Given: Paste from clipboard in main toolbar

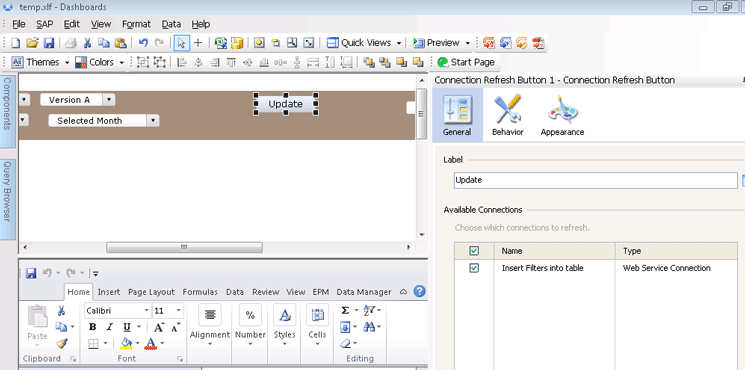Looking at the screenshot, I should coord(121,43).
